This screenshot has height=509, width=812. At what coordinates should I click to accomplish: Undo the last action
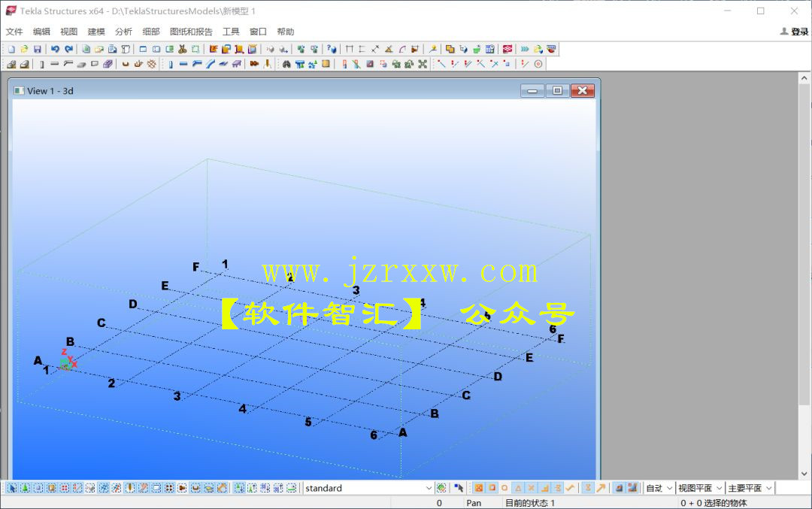[55, 49]
